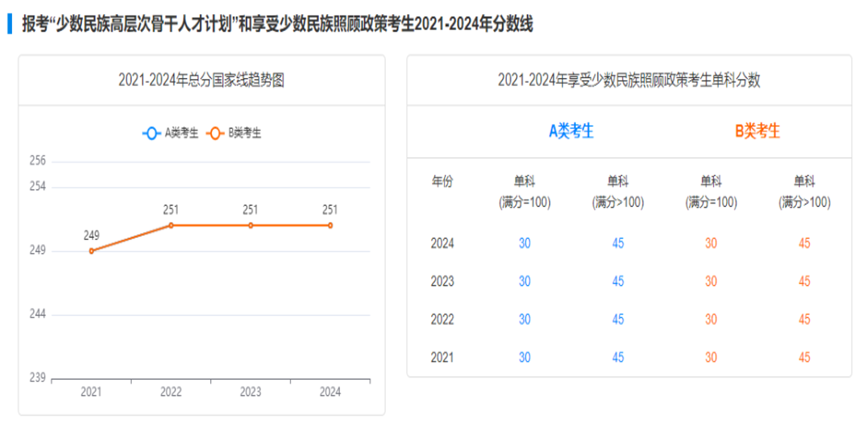Click the 2021 data point marker at 249
The height and width of the screenshot is (427, 868).
point(92,251)
